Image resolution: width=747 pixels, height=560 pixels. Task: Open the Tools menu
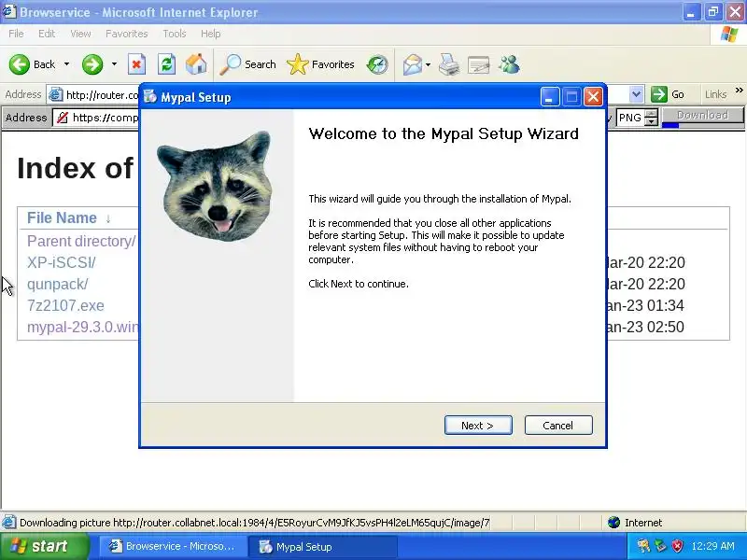(x=175, y=34)
